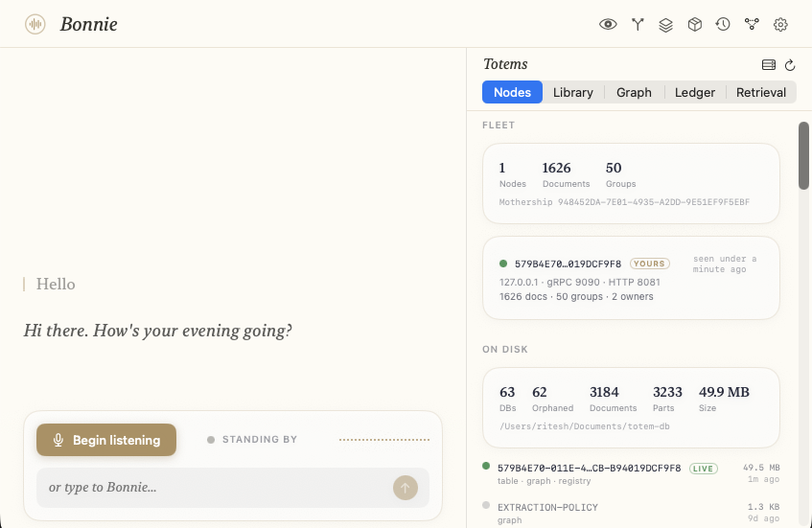The image size is (812, 528).
Task: Click the Bonnie app title
Action: pyautogui.click(x=88, y=24)
